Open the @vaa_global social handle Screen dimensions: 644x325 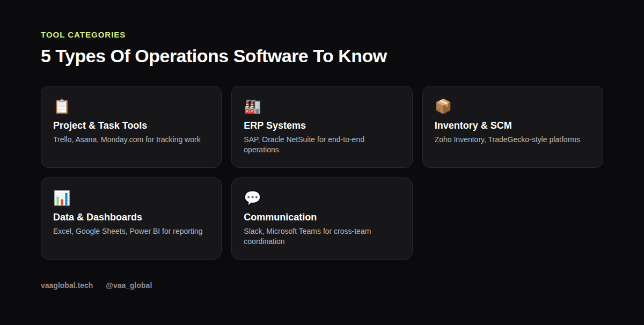point(129,285)
